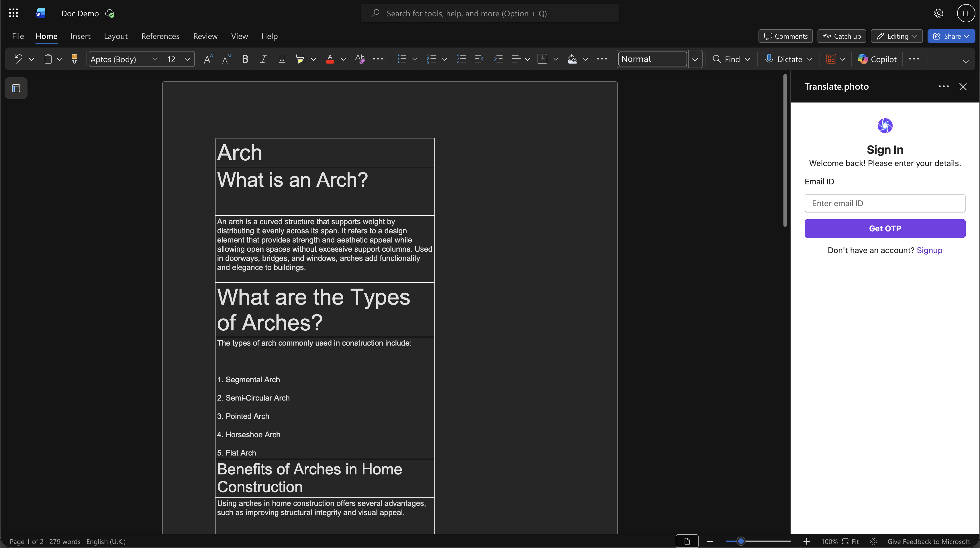The width and height of the screenshot is (980, 548).
Task: Open the Comments pane
Action: (x=786, y=36)
